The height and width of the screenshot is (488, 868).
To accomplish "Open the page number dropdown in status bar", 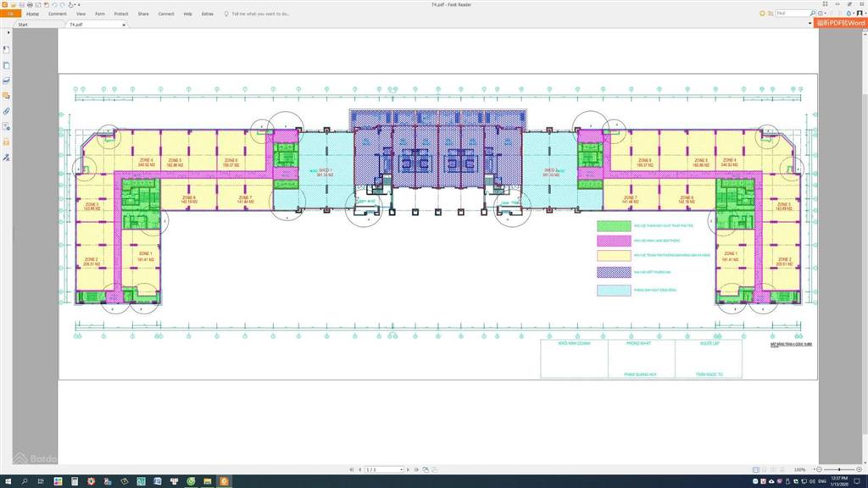I will 401,469.
